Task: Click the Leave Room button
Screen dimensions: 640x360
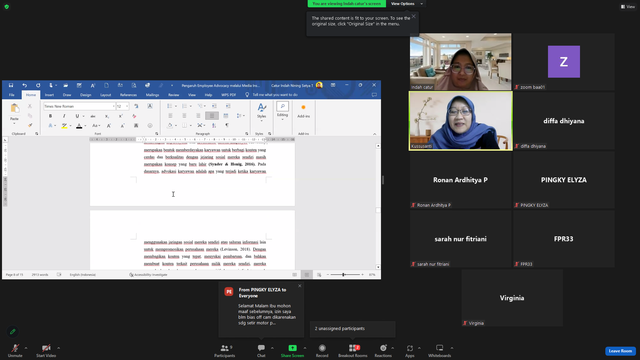Action: (x=620, y=351)
